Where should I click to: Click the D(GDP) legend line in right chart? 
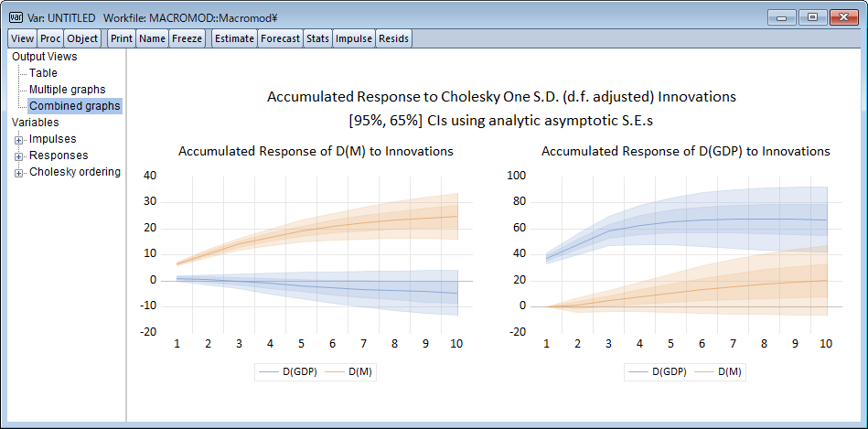coord(638,372)
